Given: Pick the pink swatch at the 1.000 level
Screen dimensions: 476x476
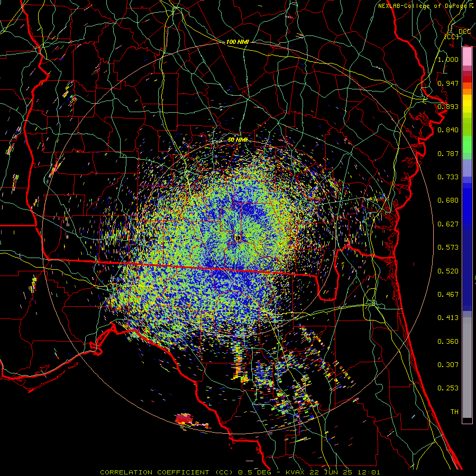Looking at the screenshot, I should point(467,57).
